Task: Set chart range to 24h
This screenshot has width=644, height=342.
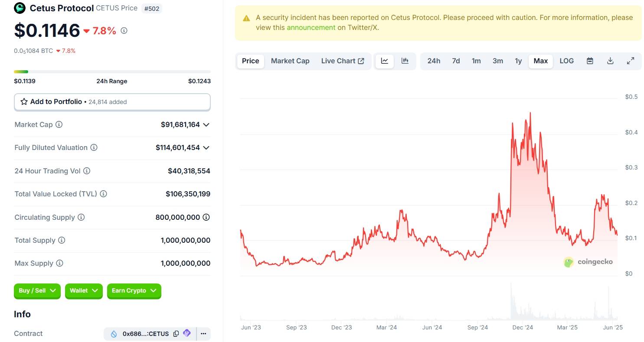Action: click(434, 61)
